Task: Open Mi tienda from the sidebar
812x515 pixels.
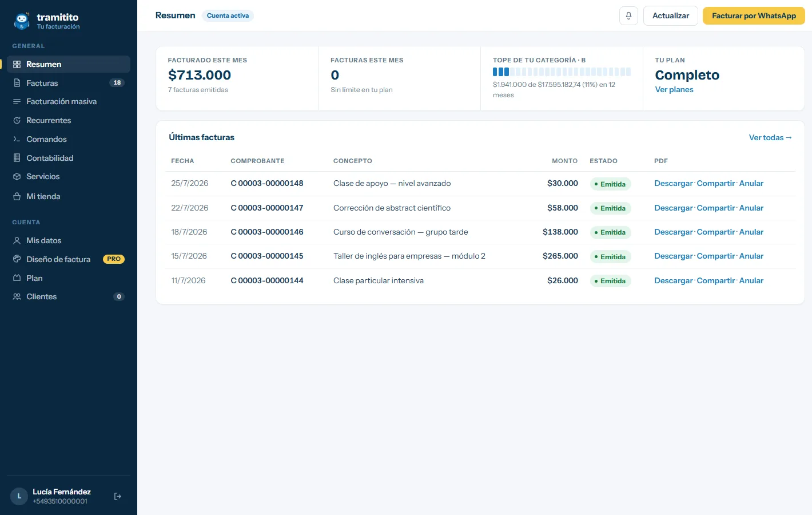Action: pyautogui.click(x=69, y=196)
